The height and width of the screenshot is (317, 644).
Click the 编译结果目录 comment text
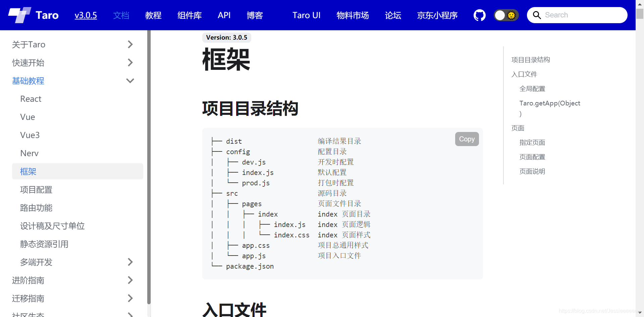pos(339,141)
